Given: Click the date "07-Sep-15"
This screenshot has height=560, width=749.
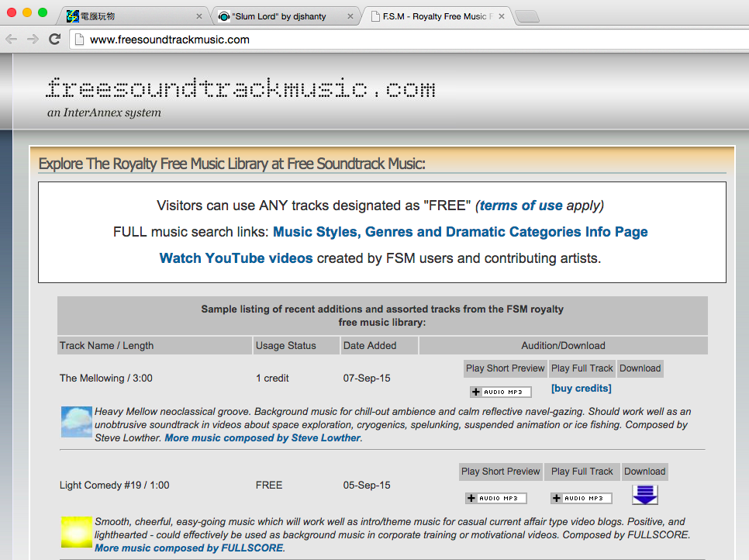Looking at the screenshot, I should pos(367,378).
